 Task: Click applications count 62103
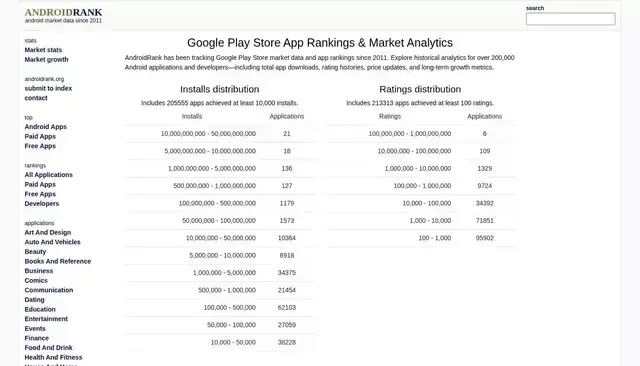tap(287, 308)
